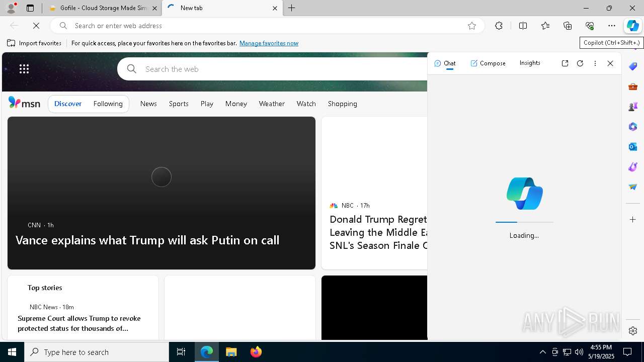Screen dimensions: 644x362
Task: Switch to Copilot Compose tab
Action: (x=488, y=63)
